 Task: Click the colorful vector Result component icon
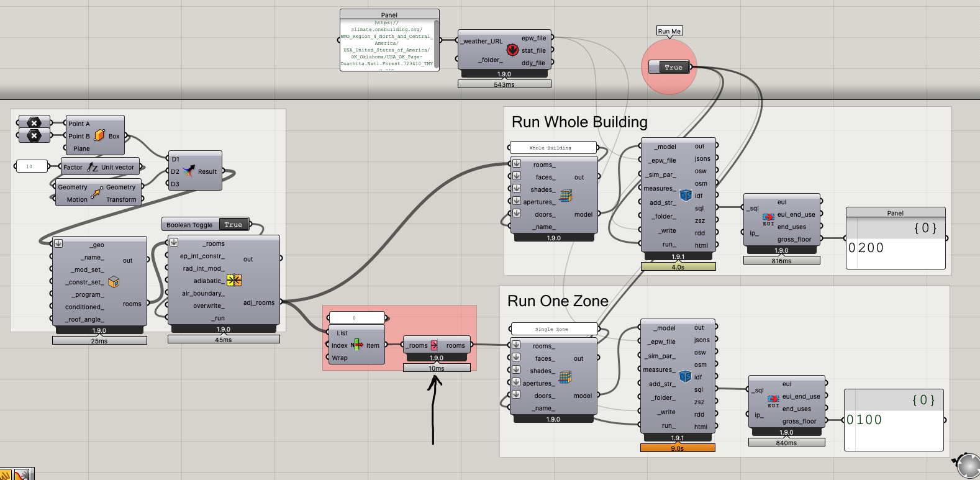[x=189, y=171]
